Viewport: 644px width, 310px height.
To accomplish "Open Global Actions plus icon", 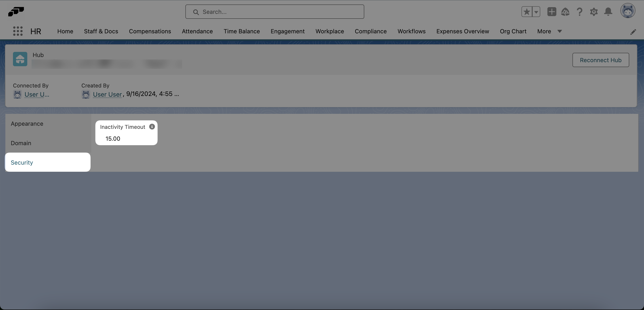I will tap(551, 12).
